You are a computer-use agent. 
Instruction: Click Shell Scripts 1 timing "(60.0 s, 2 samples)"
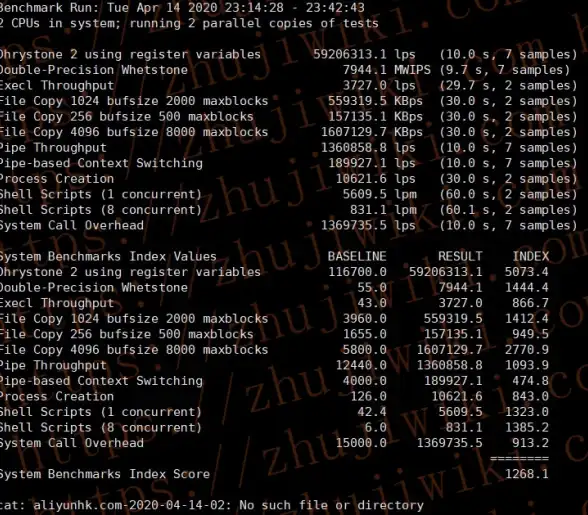pyautogui.click(x=508, y=194)
